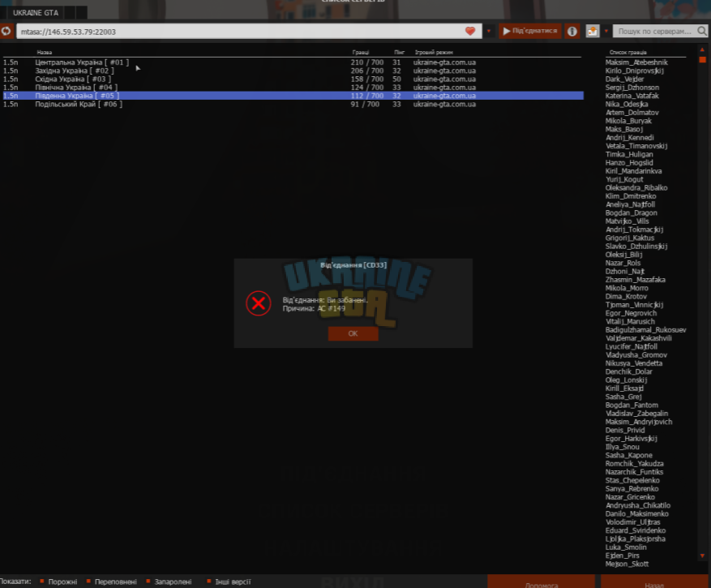Viewport: 711px width, 588px height.
Task: Click the red heart favorite icon
Action: coord(470,32)
